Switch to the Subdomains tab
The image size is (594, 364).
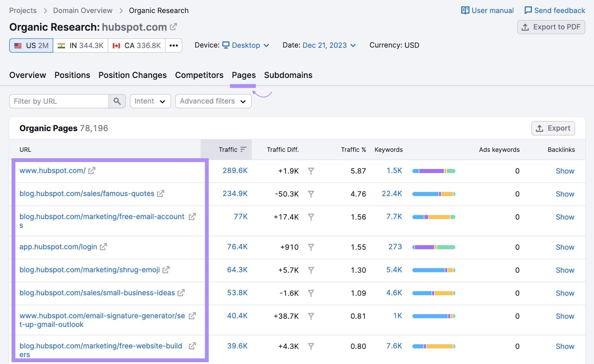[288, 75]
